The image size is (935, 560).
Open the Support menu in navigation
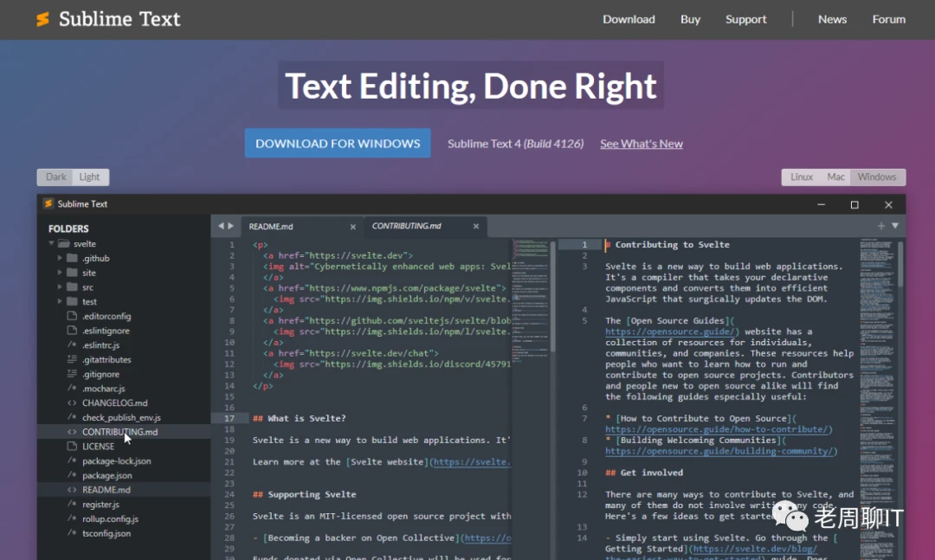[745, 19]
